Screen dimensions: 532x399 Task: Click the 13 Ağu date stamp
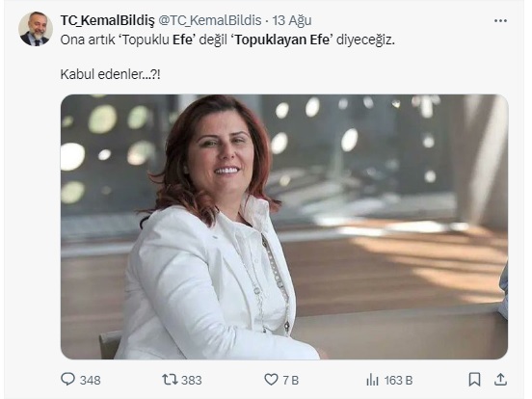click(x=292, y=20)
